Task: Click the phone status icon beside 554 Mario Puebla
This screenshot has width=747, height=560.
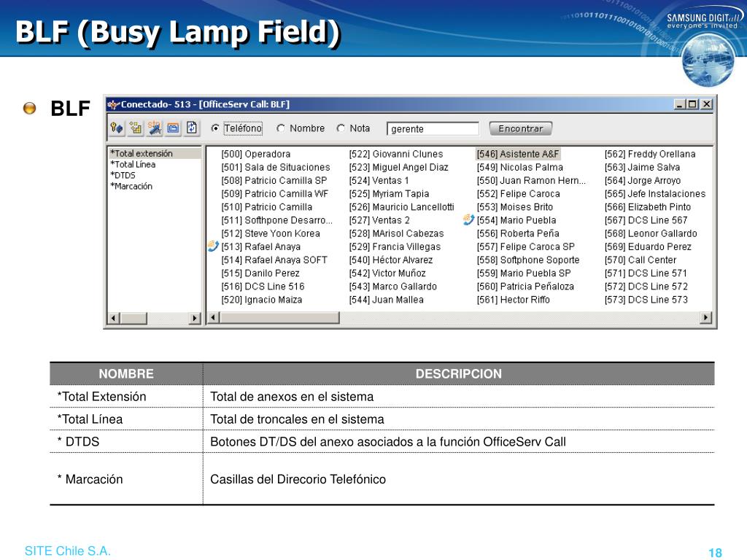Action: 469,219
